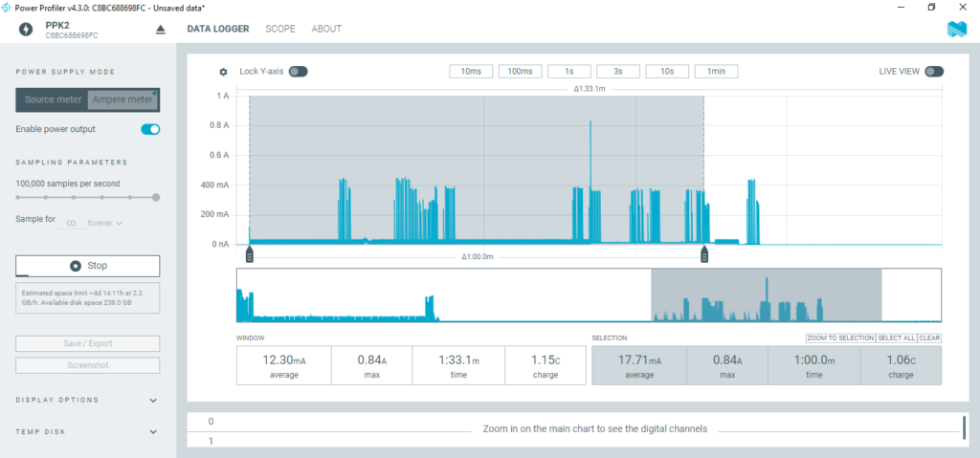Click the estimated space limit info text

click(x=87, y=297)
